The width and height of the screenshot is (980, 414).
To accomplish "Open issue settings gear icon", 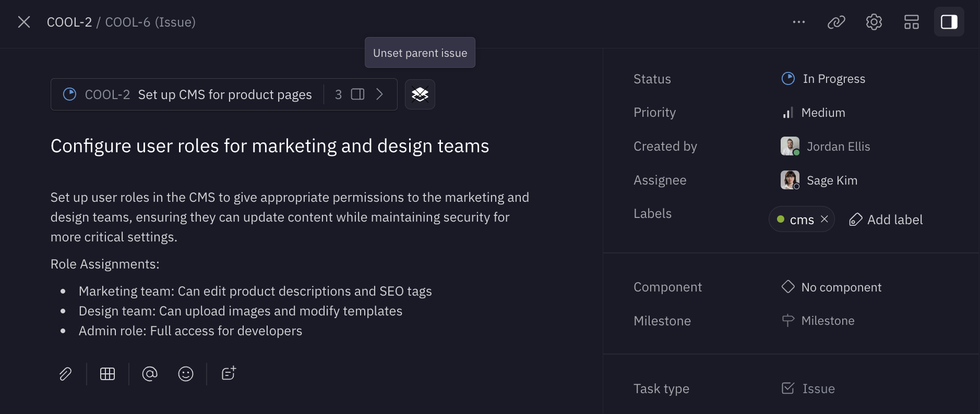I will pos(874,22).
